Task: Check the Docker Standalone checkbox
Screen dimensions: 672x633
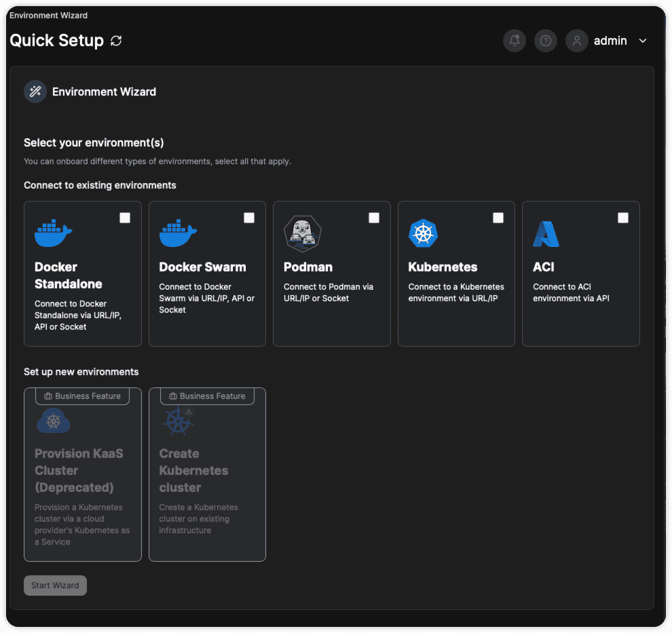Action: (x=125, y=218)
